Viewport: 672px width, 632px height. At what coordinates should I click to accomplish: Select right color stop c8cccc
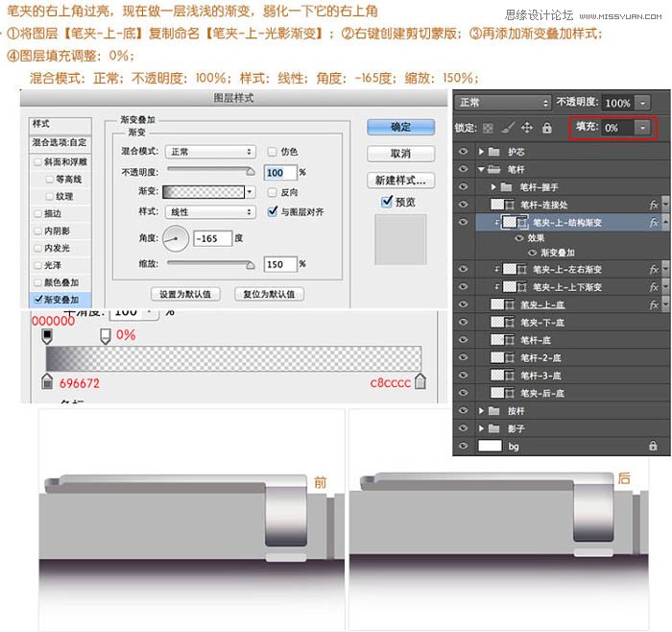420,381
